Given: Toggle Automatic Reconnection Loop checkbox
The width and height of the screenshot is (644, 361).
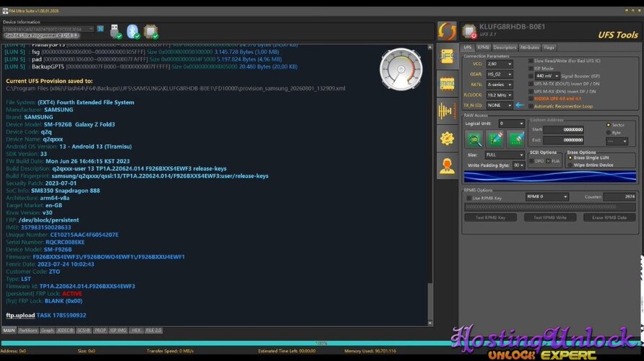Looking at the screenshot, I should coord(531,106).
